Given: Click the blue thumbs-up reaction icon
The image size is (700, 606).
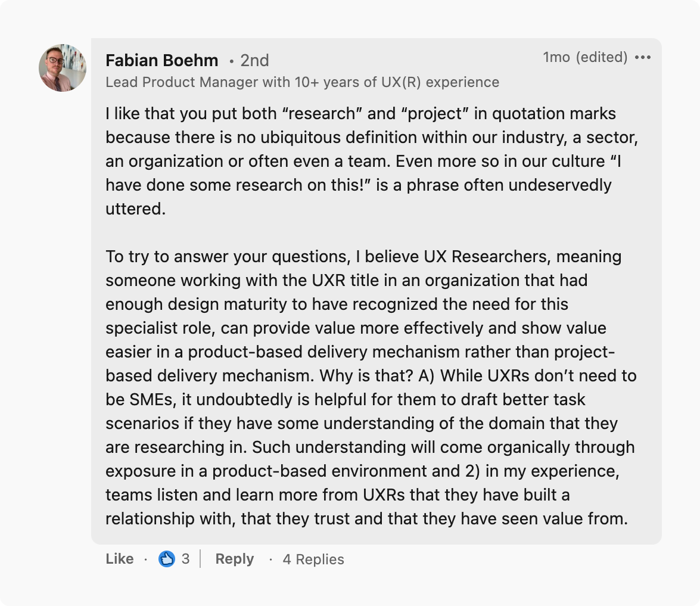Looking at the screenshot, I should pyautogui.click(x=167, y=559).
